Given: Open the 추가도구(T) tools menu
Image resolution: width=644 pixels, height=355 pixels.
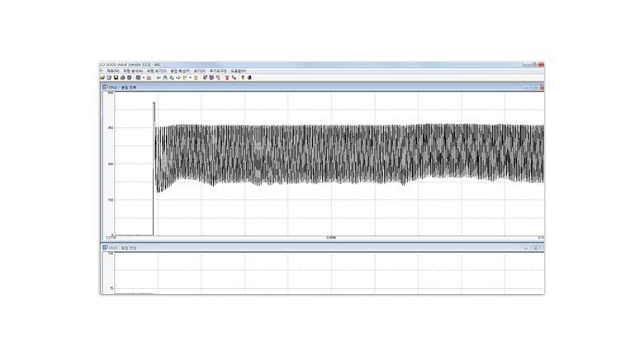Looking at the screenshot, I should [218, 71].
